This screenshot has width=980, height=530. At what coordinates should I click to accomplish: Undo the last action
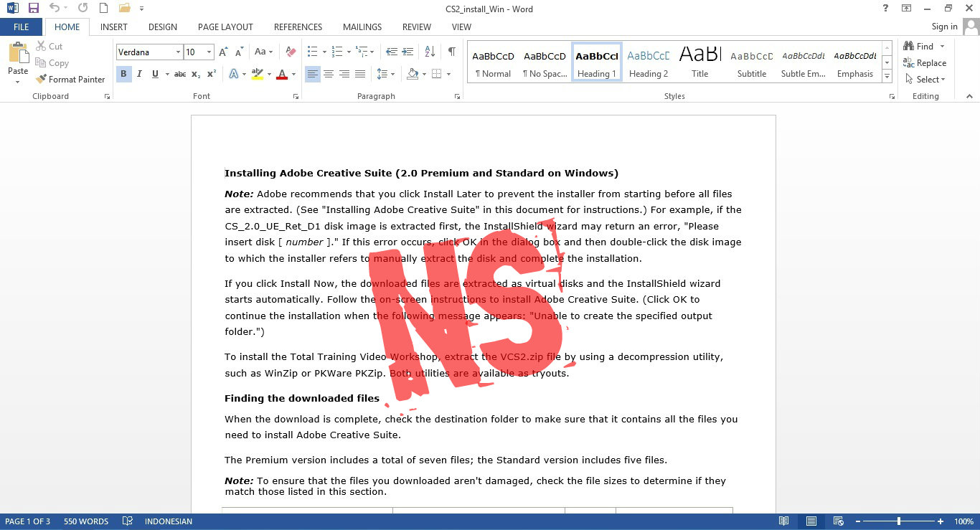55,9
